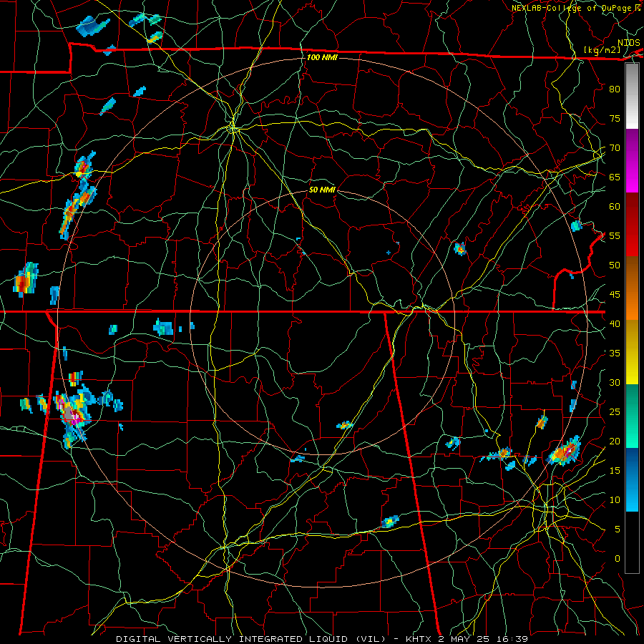Click the 50 value on the scale
This screenshot has width=644, height=644.
615,265
